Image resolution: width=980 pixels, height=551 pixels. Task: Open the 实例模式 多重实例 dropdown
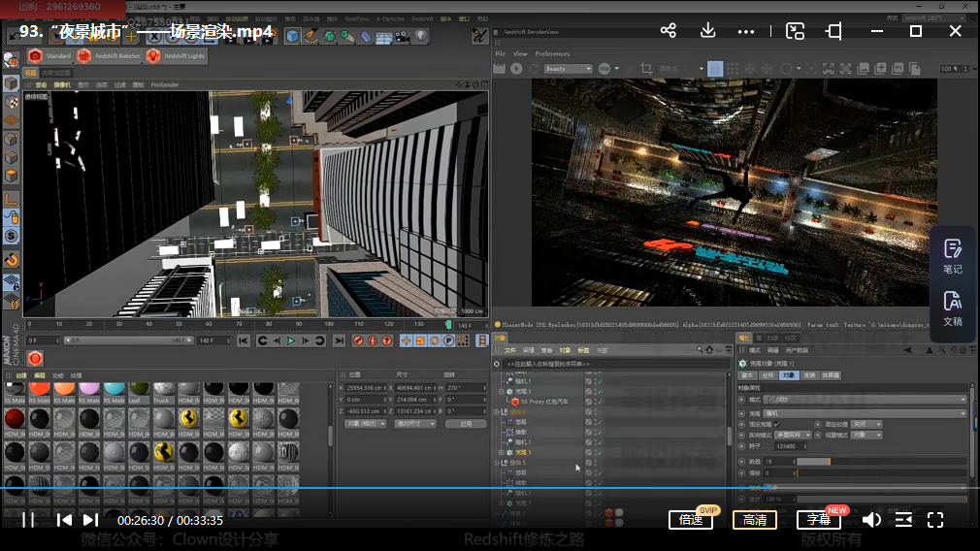coord(793,435)
